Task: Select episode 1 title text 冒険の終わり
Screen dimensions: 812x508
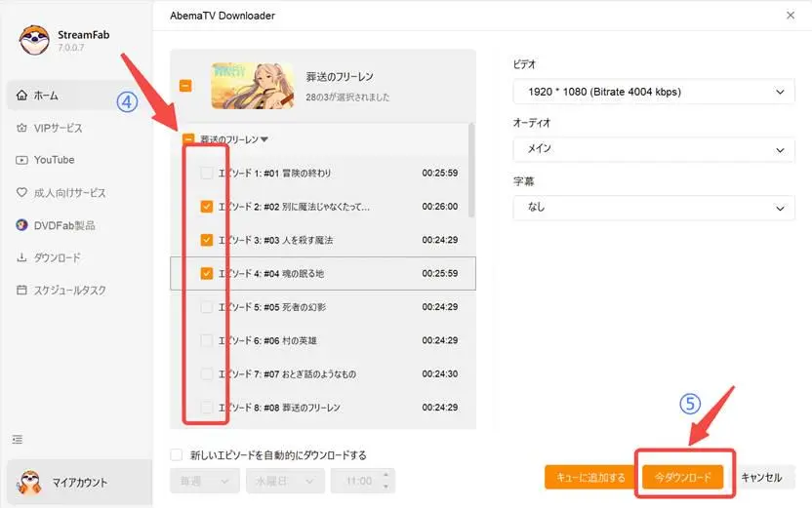Action: [306, 173]
